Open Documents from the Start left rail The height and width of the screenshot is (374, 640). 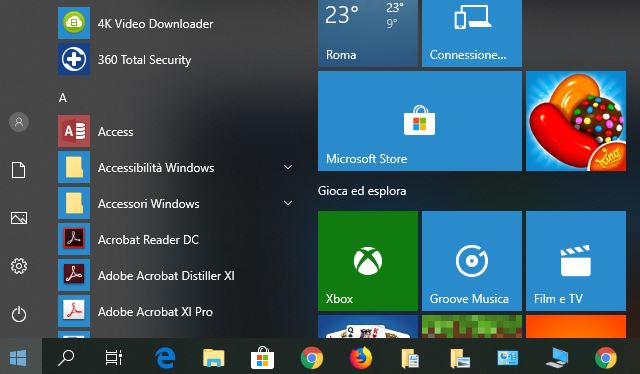click(18, 170)
